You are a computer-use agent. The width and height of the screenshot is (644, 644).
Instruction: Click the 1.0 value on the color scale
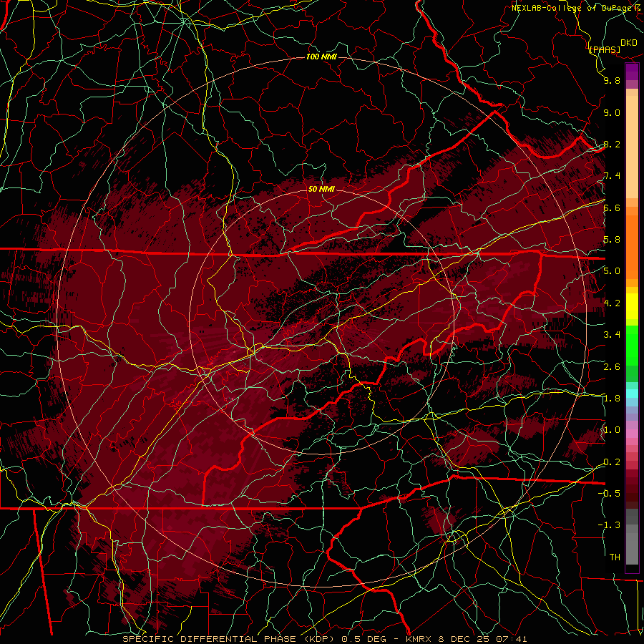(612, 430)
